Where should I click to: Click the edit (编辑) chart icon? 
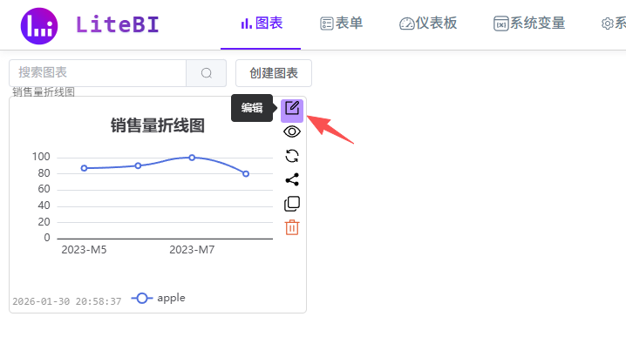click(292, 111)
